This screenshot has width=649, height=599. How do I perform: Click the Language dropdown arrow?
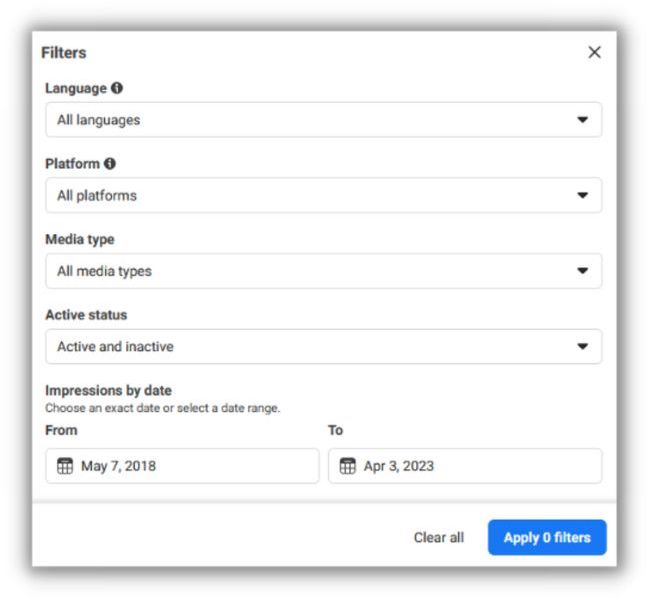click(583, 120)
